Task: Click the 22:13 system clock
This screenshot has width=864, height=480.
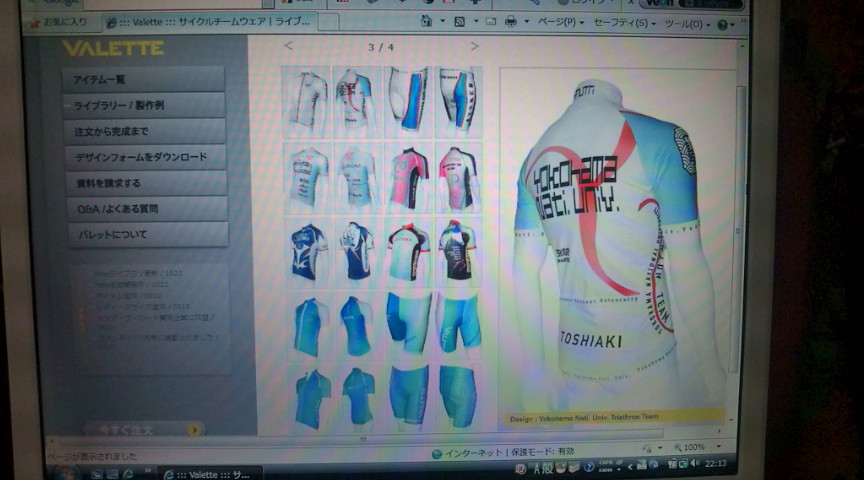Action: (715, 463)
